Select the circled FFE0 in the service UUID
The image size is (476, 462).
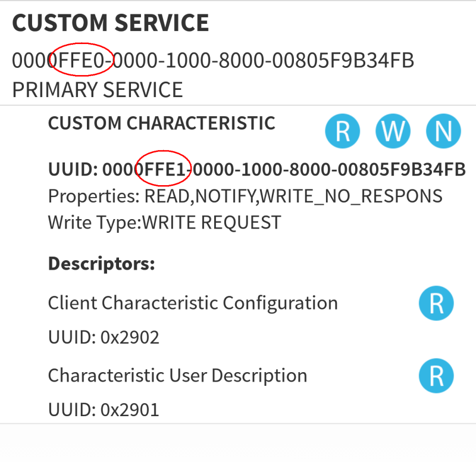tap(82, 60)
